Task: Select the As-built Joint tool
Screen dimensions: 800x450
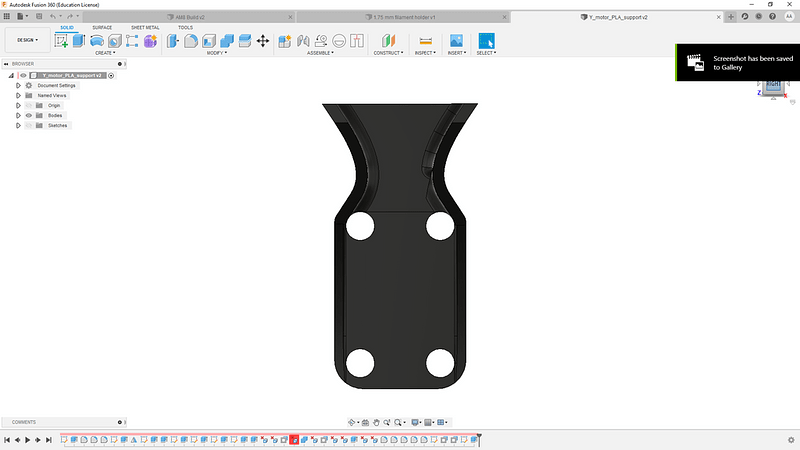Action: click(321, 41)
